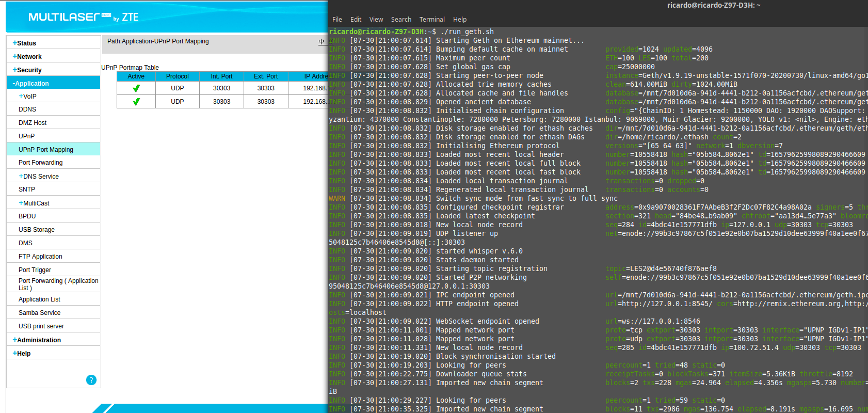
Task: Click the 'Block synchronisation started' log line
Action: click(x=495, y=356)
